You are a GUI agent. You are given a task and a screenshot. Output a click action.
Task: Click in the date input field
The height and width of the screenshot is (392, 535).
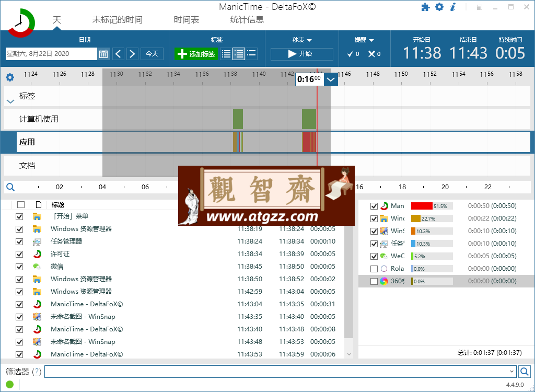pos(51,54)
